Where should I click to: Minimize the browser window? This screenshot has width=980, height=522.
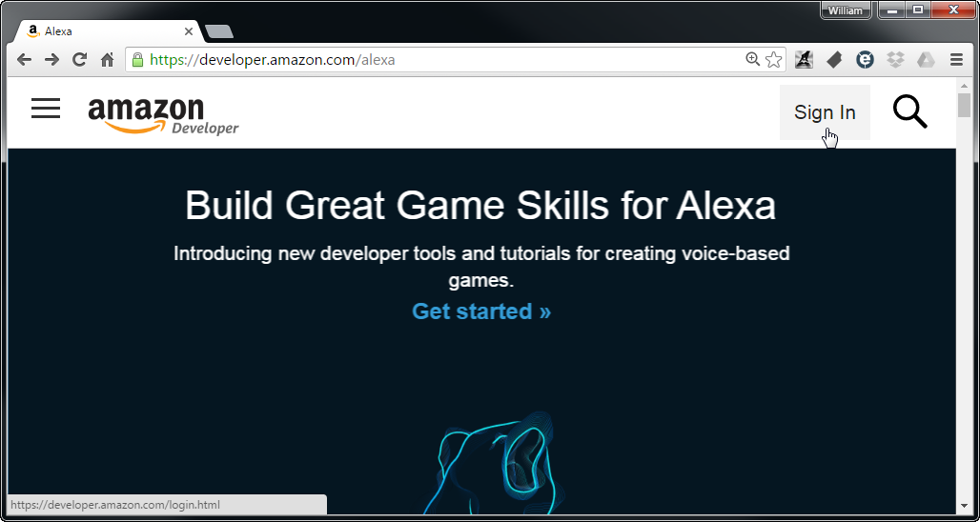(893, 10)
